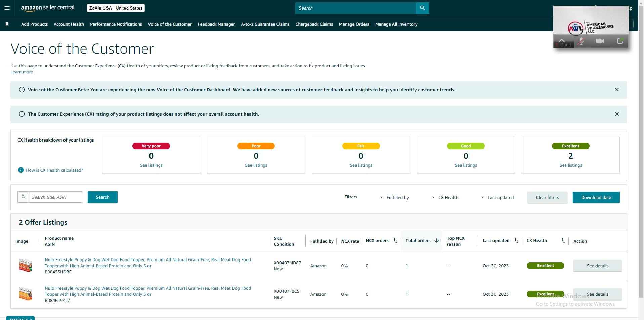Viewport: 644px width, 320px height.
Task: See listings under Good rating
Action: (x=466, y=165)
